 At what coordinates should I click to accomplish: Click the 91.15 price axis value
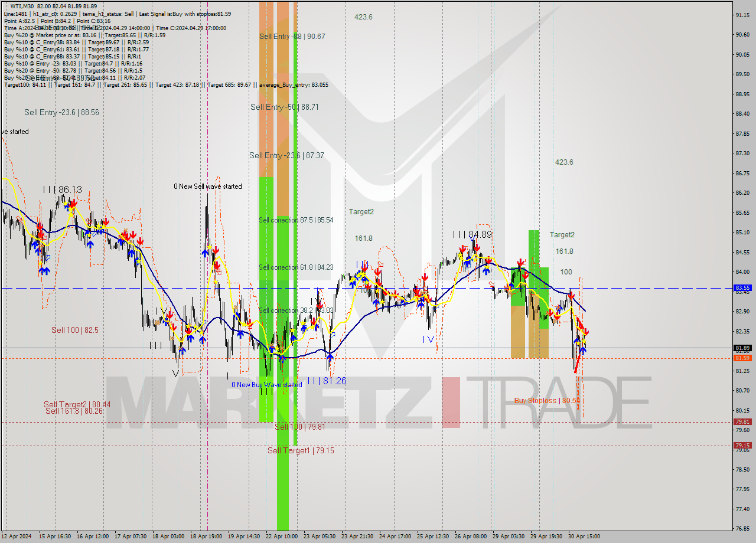click(x=742, y=15)
